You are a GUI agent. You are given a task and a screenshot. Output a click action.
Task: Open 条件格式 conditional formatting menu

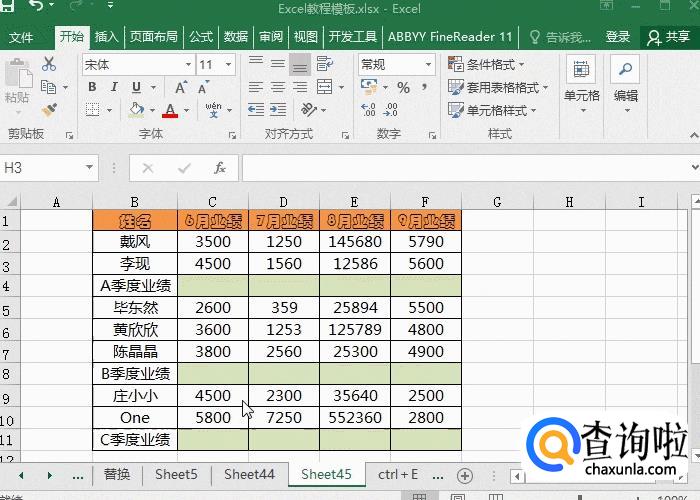pyautogui.click(x=486, y=65)
